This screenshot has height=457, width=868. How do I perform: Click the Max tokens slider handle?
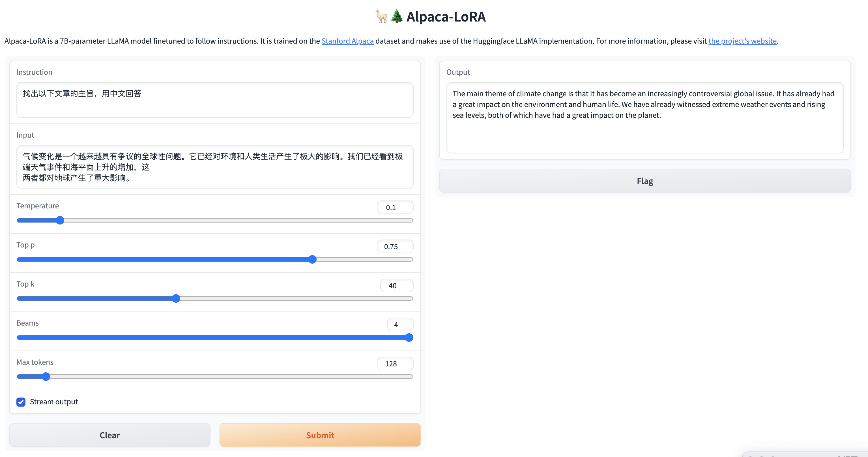(46, 376)
